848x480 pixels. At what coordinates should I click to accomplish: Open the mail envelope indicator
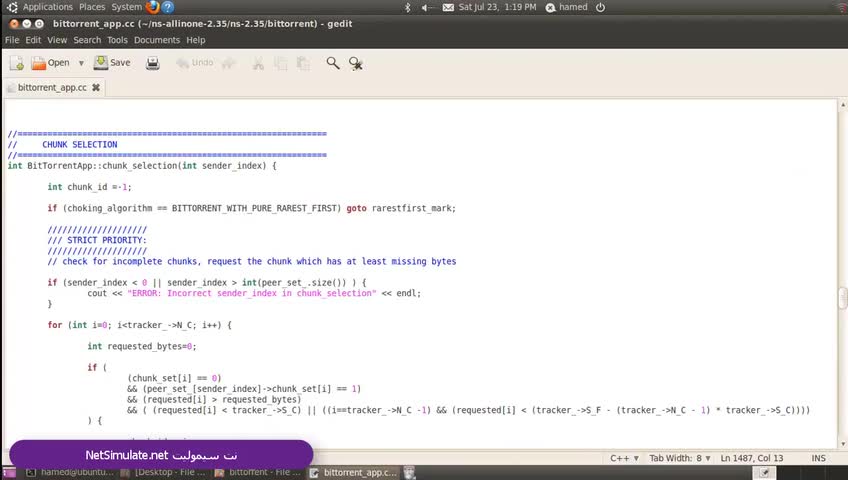tap(448, 7)
